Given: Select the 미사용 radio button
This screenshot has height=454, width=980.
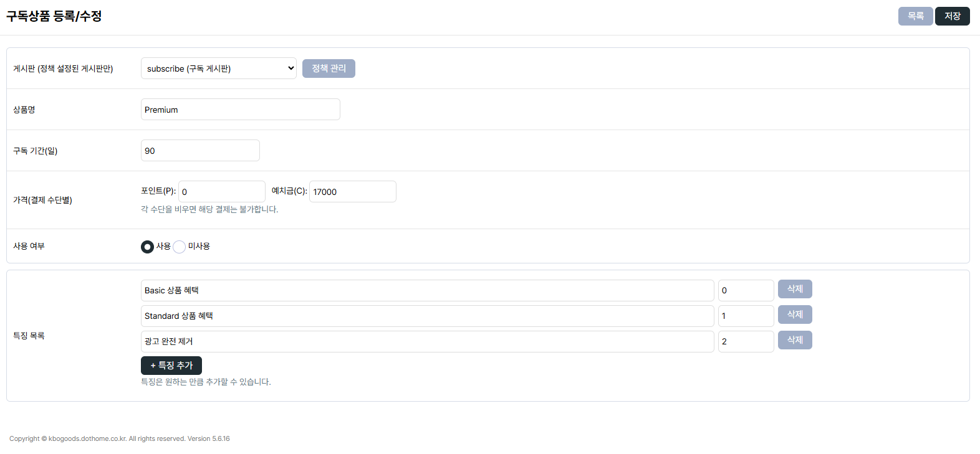Looking at the screenshot, I should coord(180,247).
